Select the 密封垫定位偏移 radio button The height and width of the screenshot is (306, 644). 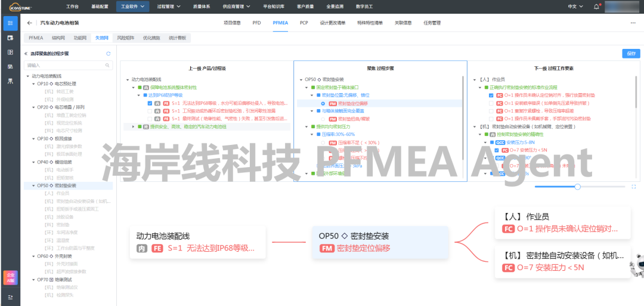(323, 104)
